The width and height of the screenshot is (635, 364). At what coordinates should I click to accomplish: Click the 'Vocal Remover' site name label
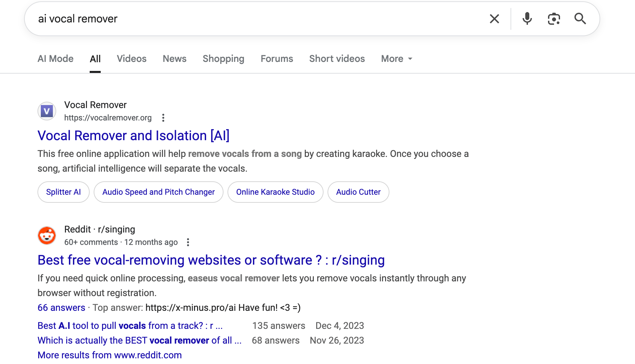(95, 105)
